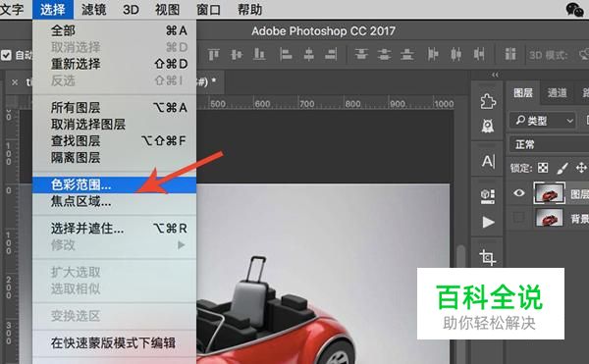This screenshot has height=364, width=589.
Task: Click the Auto-Align Layers icon
Action: pyautogui.click(x=510, y=55)
